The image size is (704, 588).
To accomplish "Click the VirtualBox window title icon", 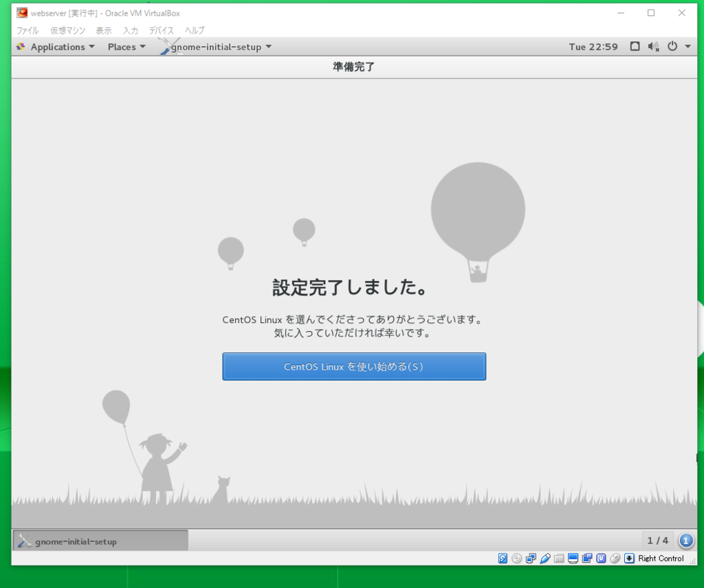I will click(21, 13).
